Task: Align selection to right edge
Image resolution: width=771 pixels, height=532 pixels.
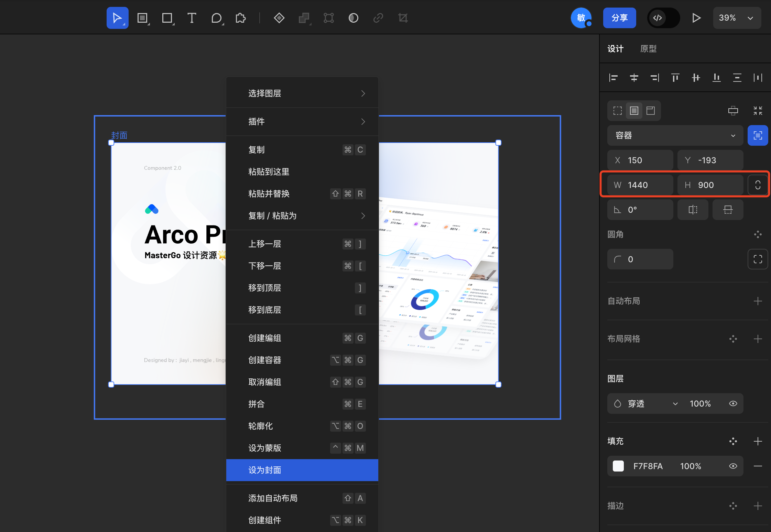Action: [655, 78]
